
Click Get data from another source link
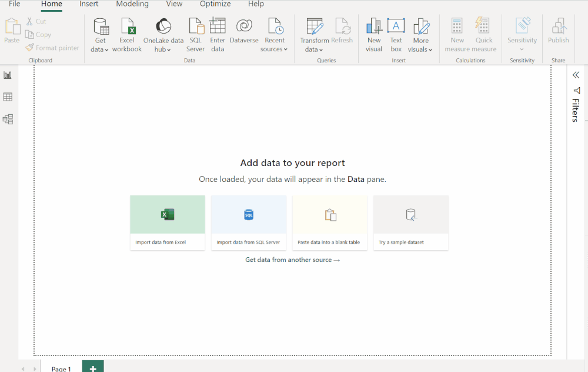pos(292,259)
